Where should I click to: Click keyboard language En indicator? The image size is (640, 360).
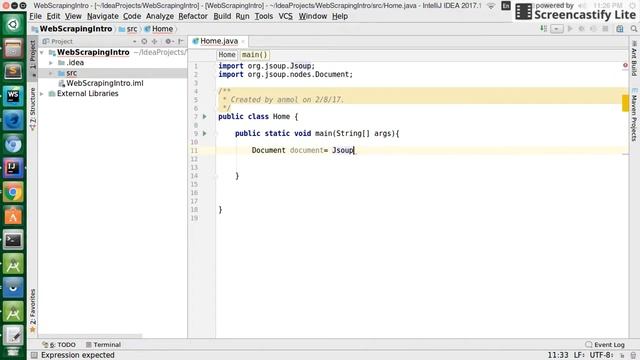point(506,6)
